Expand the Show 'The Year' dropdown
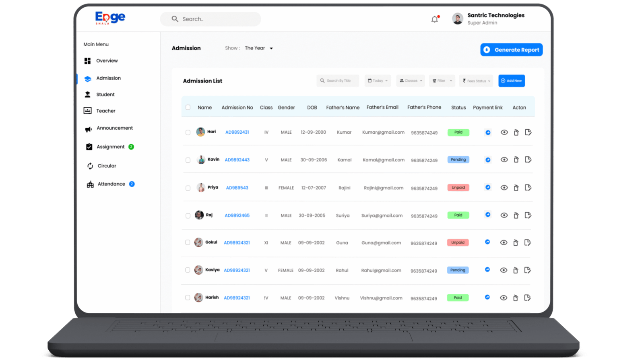 point(259,48)
